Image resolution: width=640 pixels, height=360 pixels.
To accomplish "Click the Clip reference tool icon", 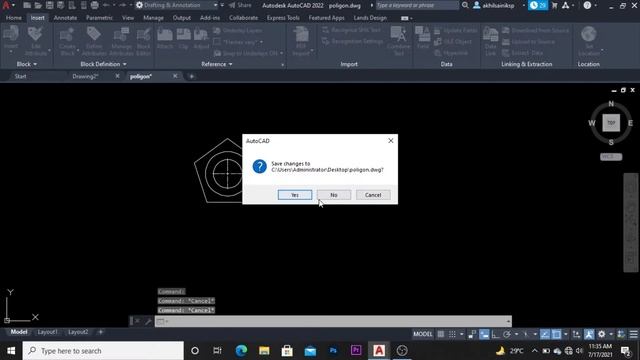I will pos(183,35).
